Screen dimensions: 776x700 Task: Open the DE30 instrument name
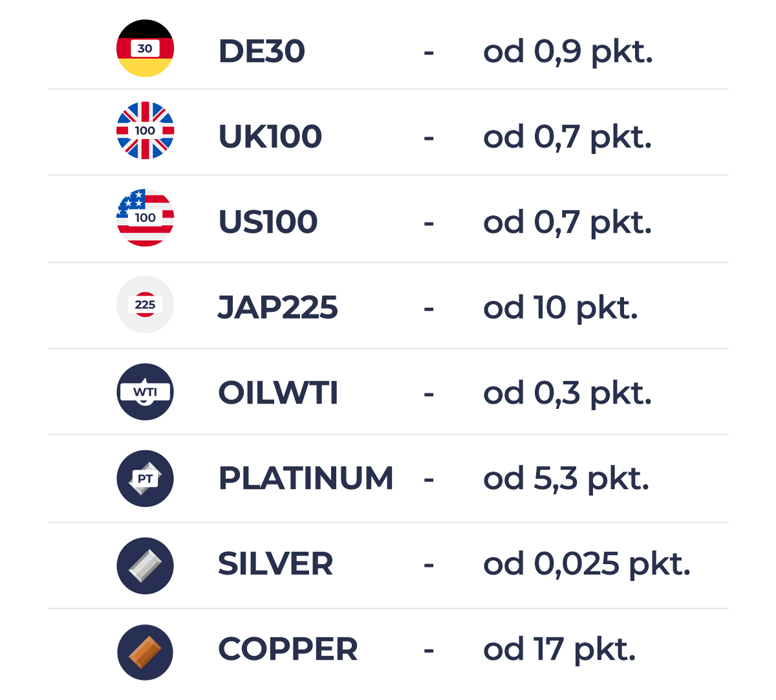click(x=262, y=51)
